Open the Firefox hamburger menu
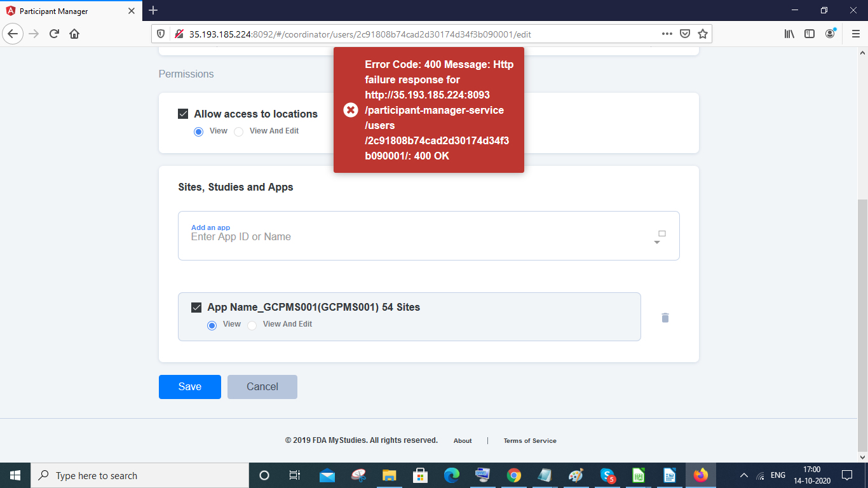 [855, 34]
